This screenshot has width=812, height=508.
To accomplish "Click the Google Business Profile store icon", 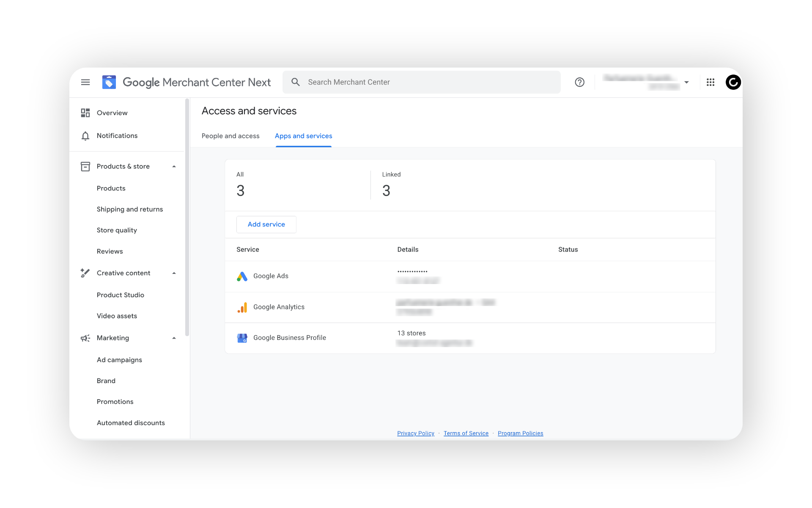I will (x=242, y=338).
